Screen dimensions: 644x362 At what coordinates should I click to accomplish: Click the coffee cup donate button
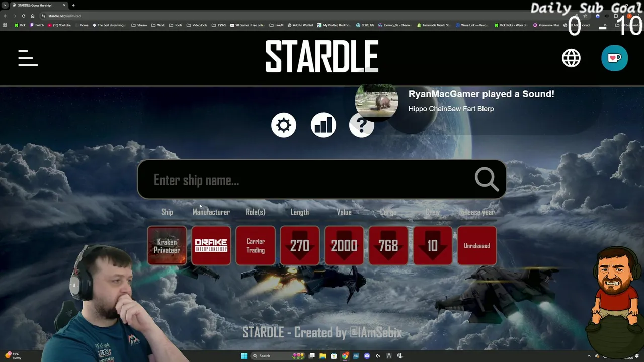pos(614,58)
